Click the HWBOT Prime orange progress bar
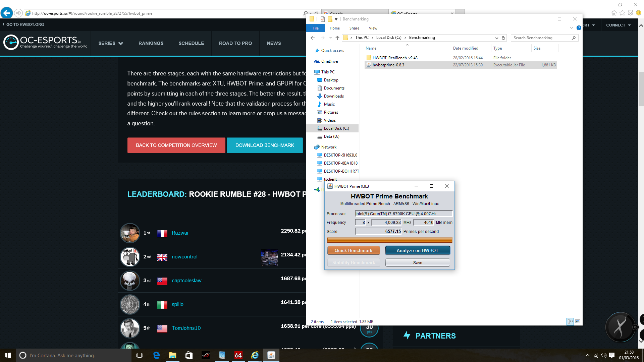 (389, 240)
